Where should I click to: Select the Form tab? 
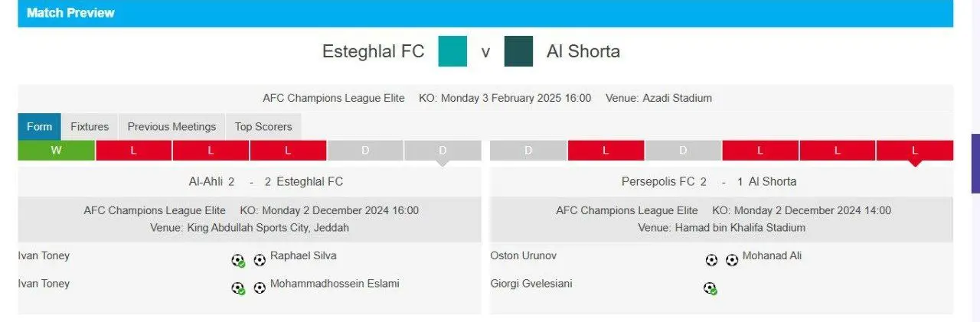[39, 127]
